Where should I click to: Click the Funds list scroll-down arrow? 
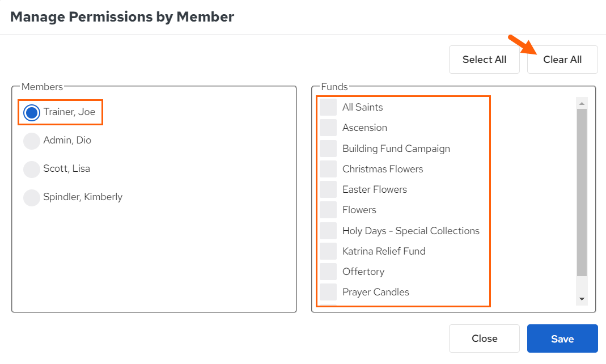pos(582,299)
